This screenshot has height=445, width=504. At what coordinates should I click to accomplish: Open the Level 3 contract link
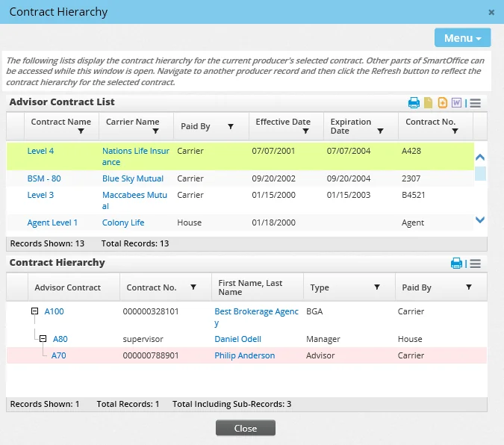(x=40, y=195)
